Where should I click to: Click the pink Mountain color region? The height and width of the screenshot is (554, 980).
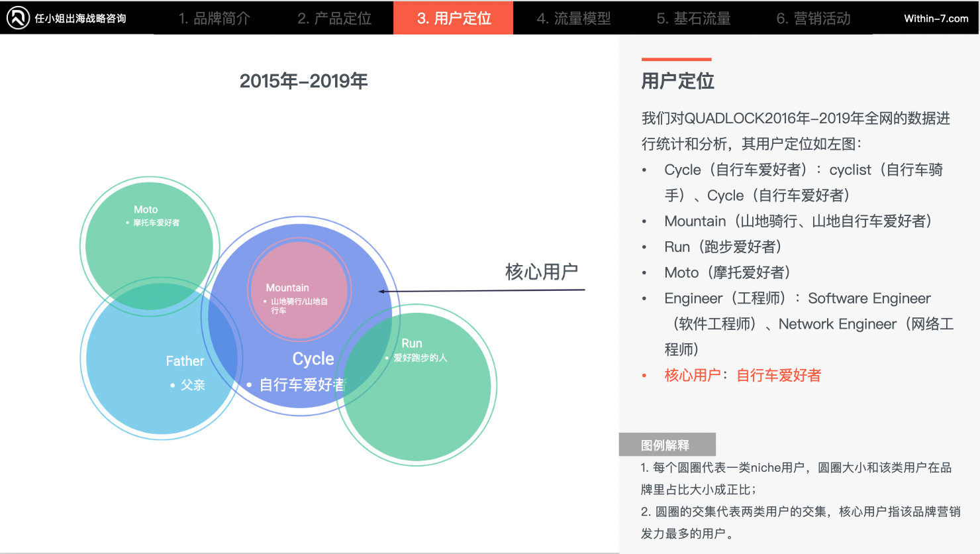(298, 288)
